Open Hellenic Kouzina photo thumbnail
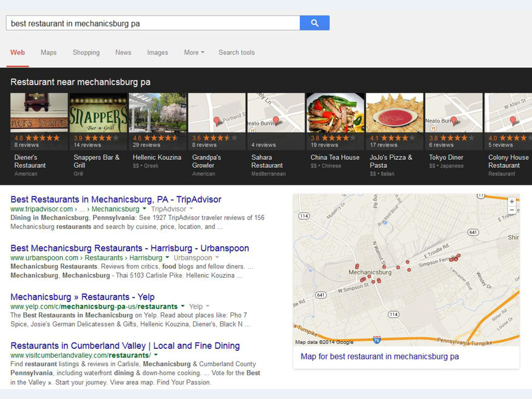The height and width of the screenshot is (399, 532). click(158, 113)
